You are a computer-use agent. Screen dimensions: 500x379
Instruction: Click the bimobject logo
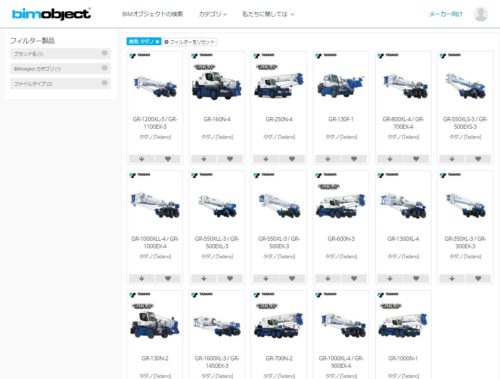(x=51, y=14)
